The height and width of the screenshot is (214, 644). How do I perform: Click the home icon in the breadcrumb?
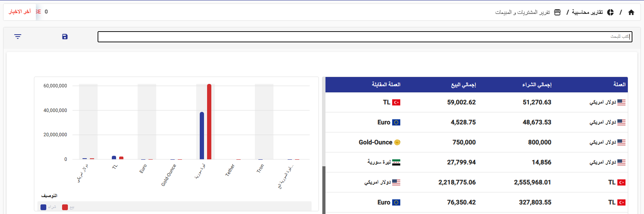click(x=631, y=12)
